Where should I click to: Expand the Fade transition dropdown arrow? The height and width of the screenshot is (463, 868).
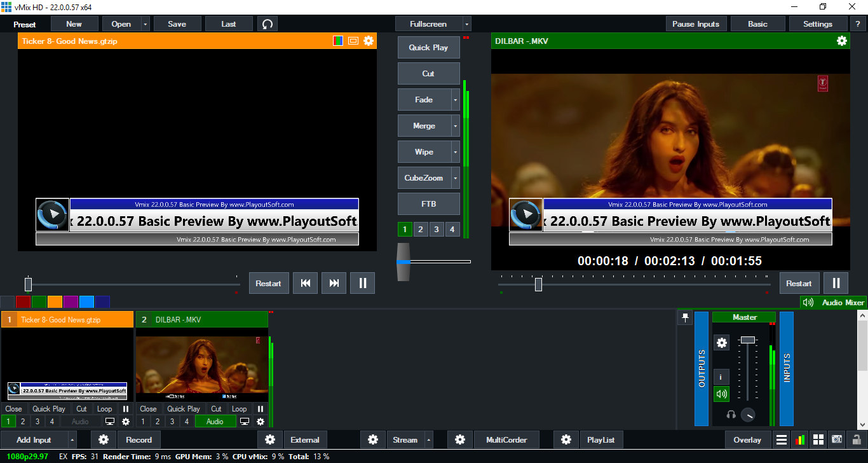[455, 100]
